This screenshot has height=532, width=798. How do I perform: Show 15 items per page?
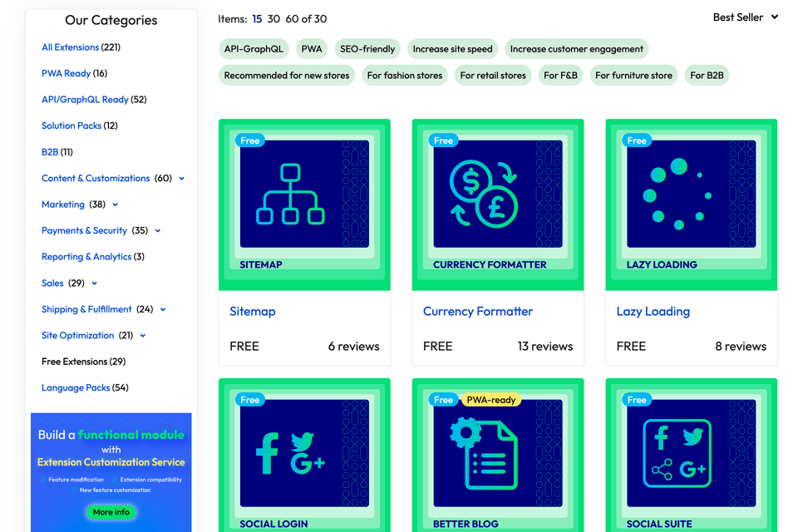pos(257,19)
